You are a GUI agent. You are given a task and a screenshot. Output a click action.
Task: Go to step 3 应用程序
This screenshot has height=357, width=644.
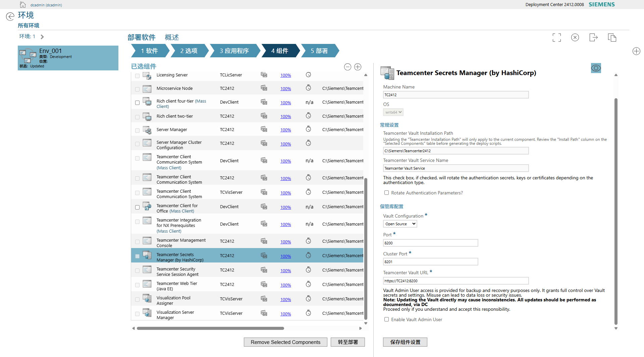click(234, 51)
